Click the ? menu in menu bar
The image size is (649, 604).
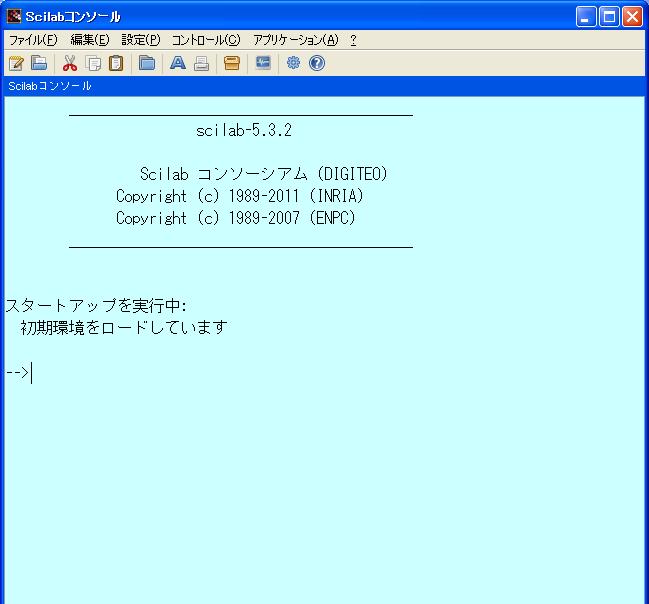pos(353,40)
